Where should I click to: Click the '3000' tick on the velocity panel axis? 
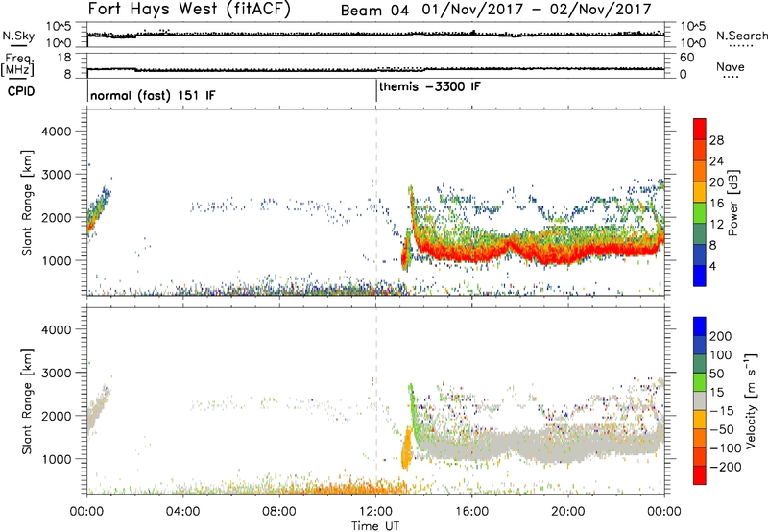point(56,373)
